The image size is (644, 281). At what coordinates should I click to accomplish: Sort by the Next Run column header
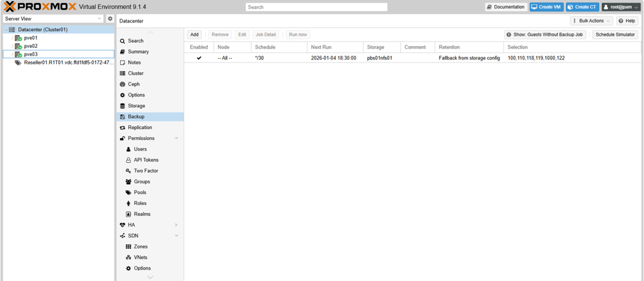(x=335, y=47)
